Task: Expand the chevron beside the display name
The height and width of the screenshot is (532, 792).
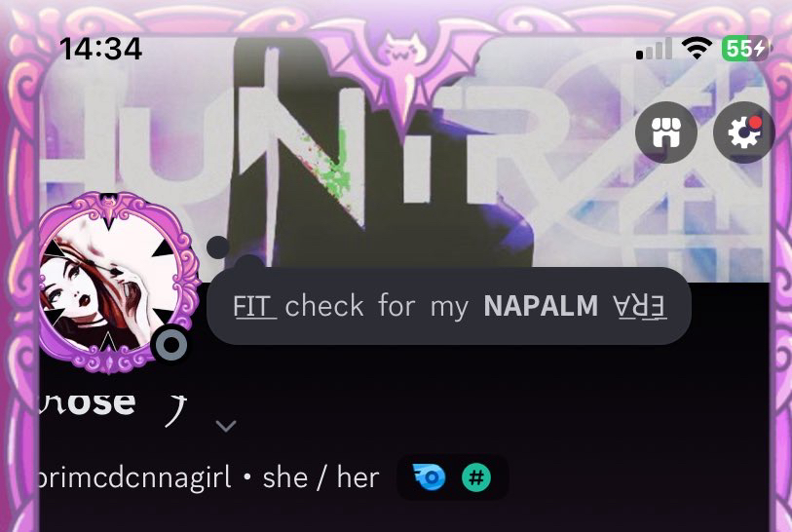Action: [x=226, y=427]
